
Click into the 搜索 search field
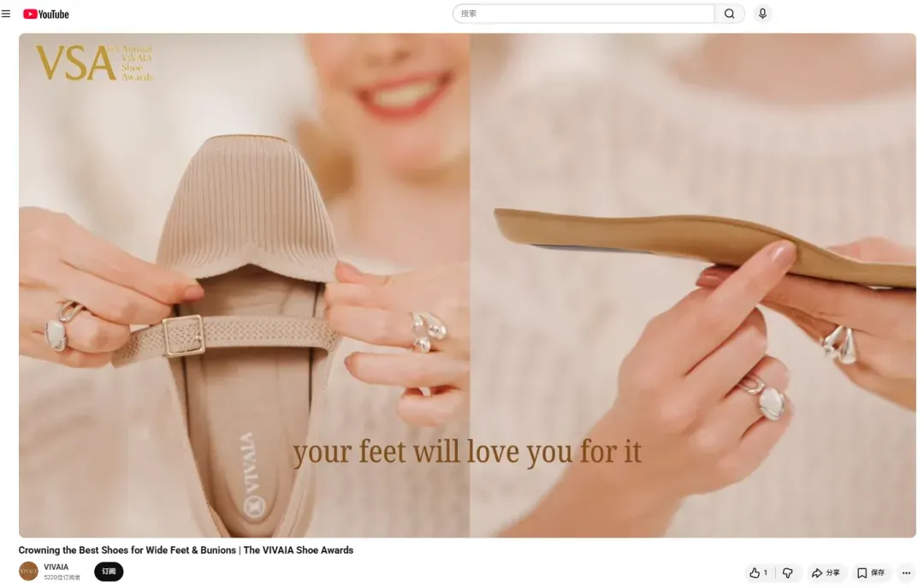point(583,14)
